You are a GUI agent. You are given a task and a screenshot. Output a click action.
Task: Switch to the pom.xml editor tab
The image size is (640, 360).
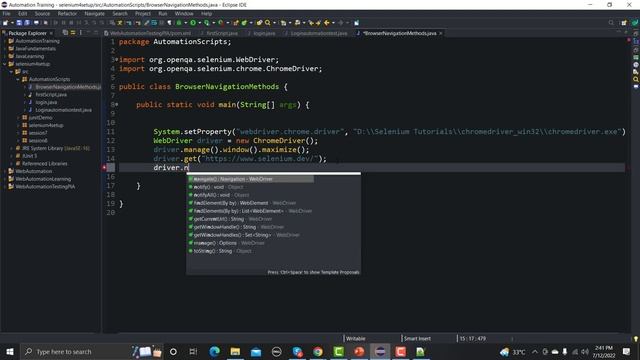[x=148, y=33]
